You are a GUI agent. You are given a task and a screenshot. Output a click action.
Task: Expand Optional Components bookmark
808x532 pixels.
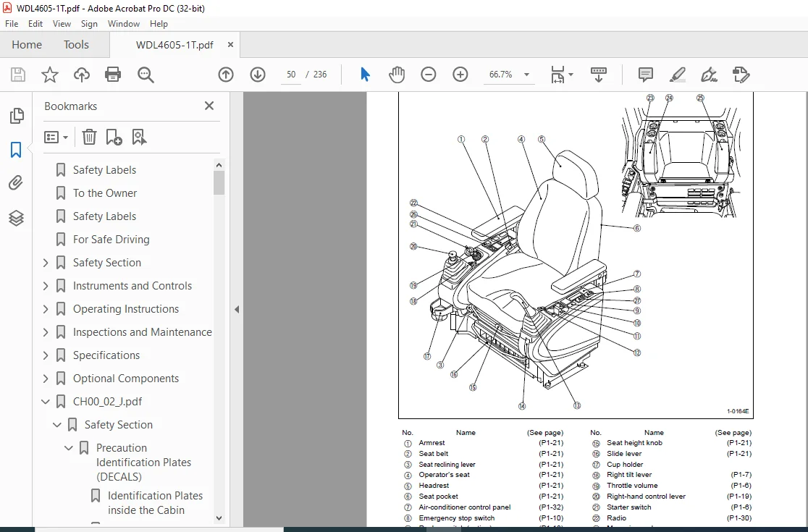click(x=46, y=379)
